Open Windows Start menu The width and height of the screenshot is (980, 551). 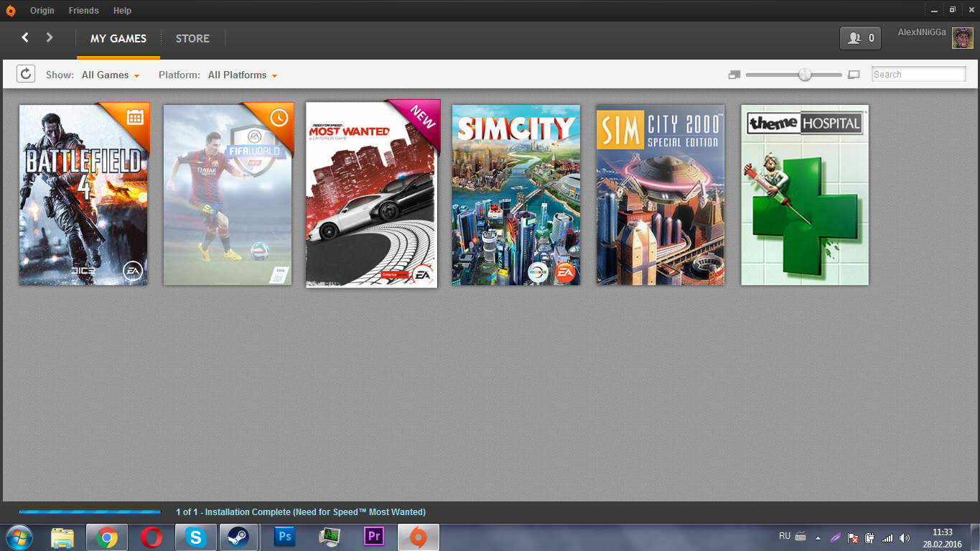(x=19, y=537)
